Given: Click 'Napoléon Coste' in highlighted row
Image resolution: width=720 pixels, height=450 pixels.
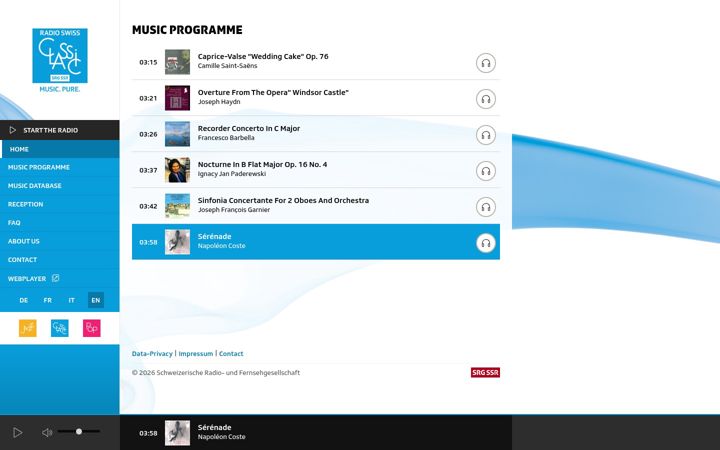Looking at the screenshot, I should 221,246.
